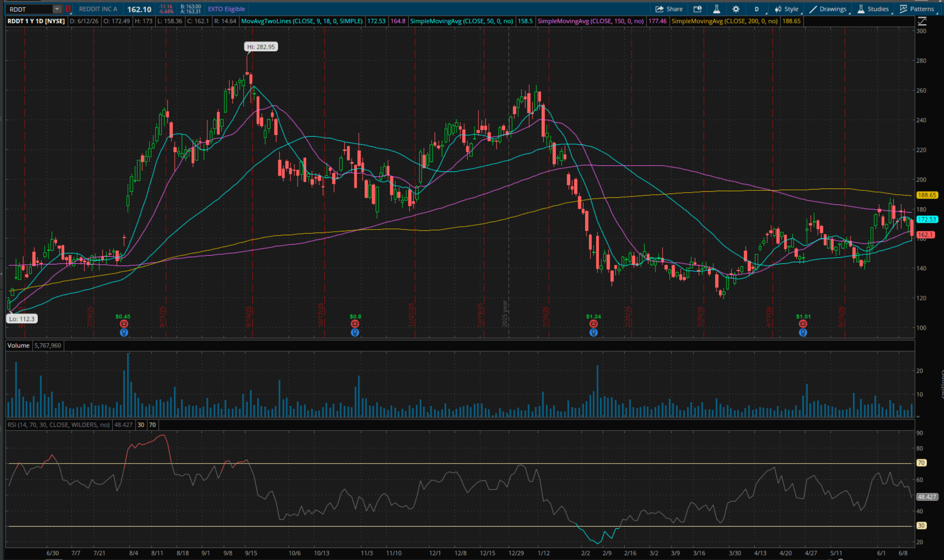The width and height of the screenshot is (944, 560).
Task: Expand the Style dropdown menu
Action: (787, 9)
